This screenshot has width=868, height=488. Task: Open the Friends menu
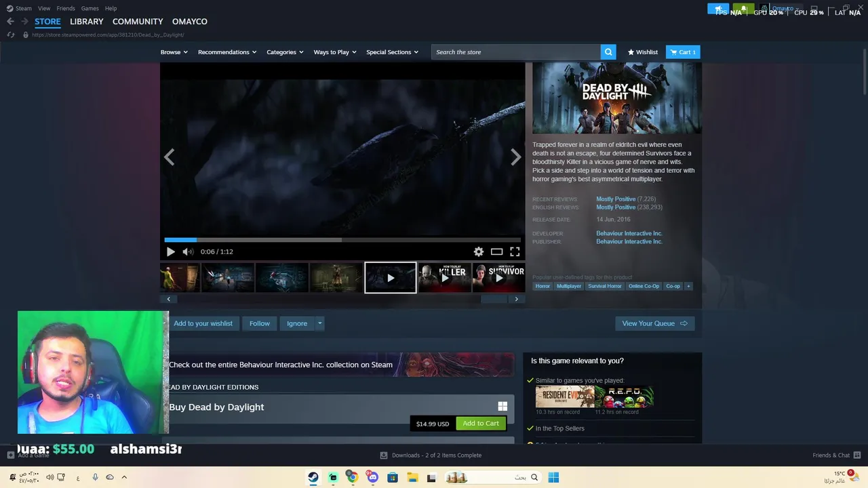[66, 8]
